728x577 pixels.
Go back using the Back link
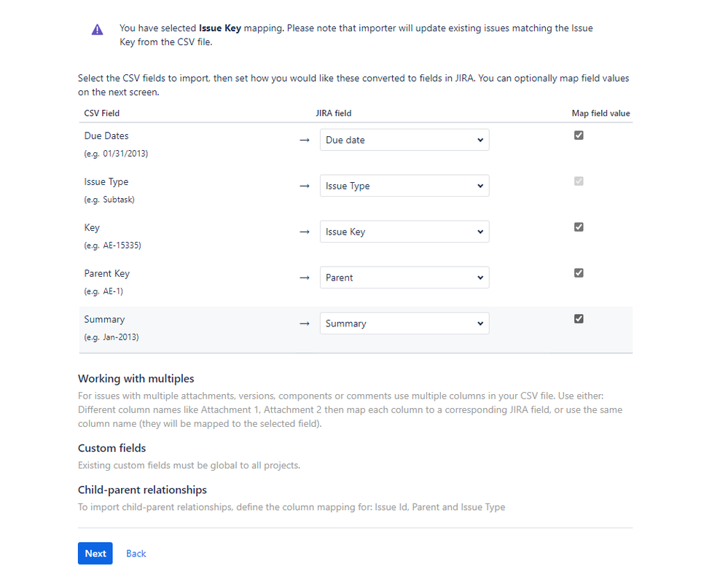136,554
